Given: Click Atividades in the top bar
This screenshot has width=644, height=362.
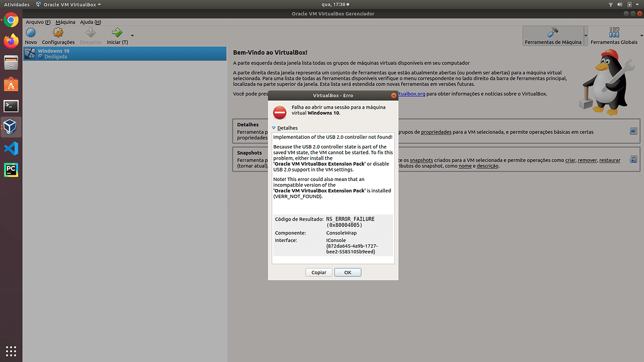Looking at the screenshot, I should click(x=17, y=4).
